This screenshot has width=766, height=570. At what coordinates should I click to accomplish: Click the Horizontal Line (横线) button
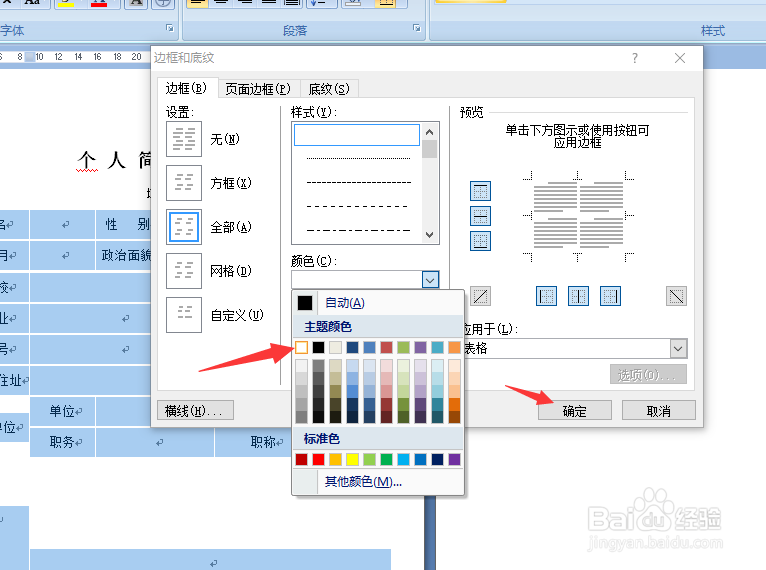(195, 411)
